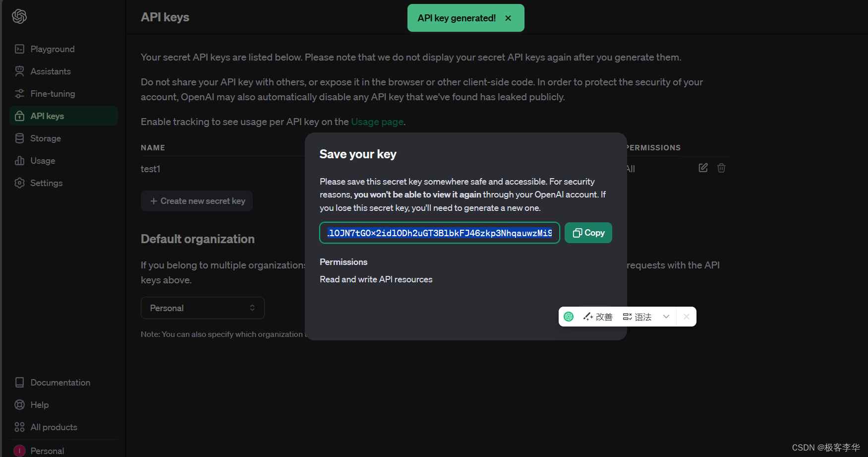Dismiss the 'API key generated!' notification

pos(508,18)
